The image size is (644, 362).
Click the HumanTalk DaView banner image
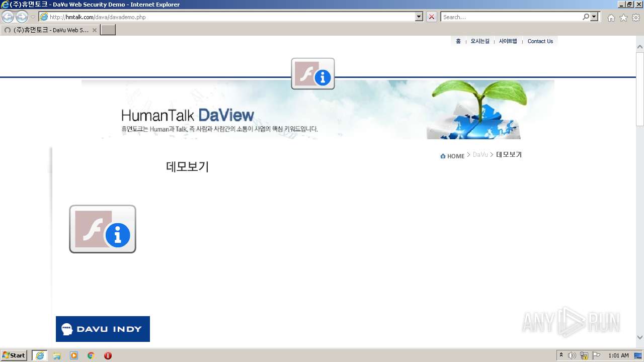pyautogui.click(x=318, y=110)
